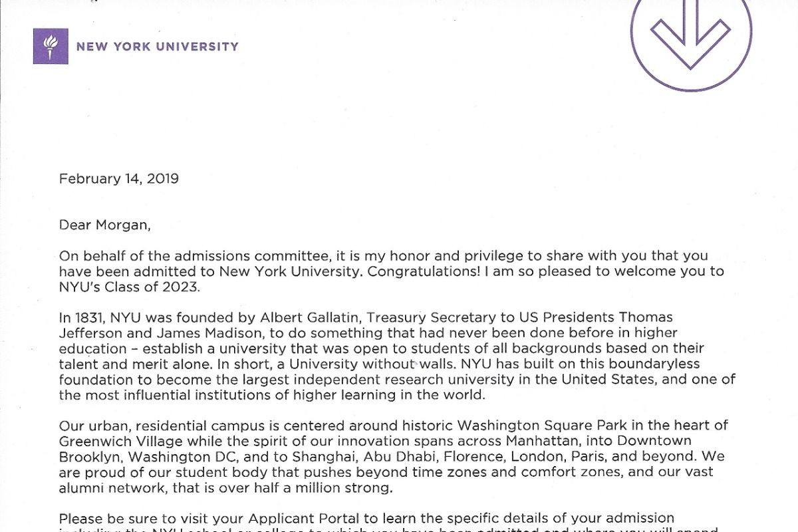798x532 pixels.
Task: Click the date February 14, 2019
Action: click(x=119, y=179)
